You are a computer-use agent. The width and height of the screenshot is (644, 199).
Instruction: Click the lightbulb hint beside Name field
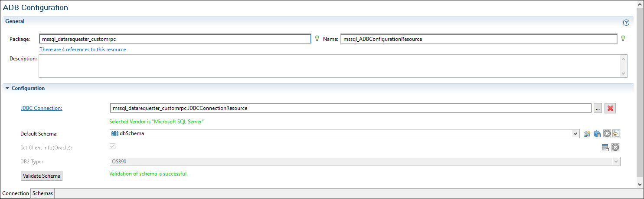pyautogui.click(x=623, y=39)
